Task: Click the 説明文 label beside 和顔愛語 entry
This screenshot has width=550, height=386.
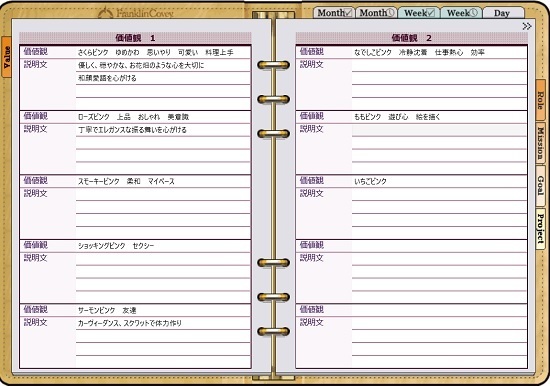Action: (35, 65)
